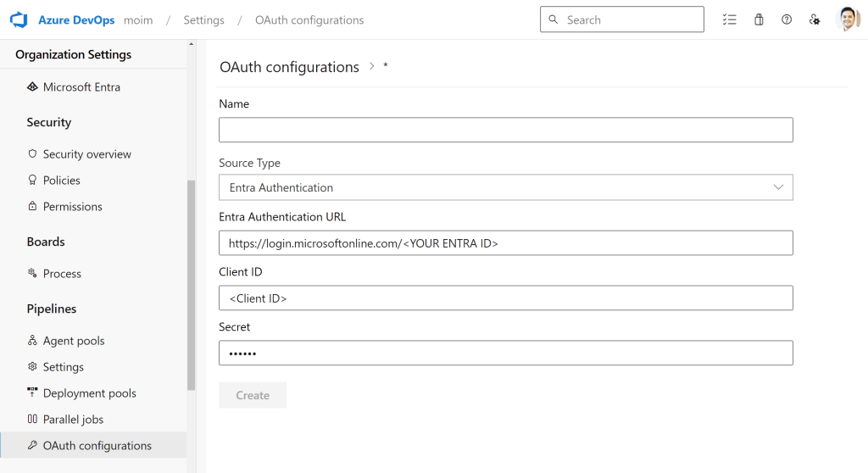868x473 pixels.
Task: Open the User settings icon
Action: coord(815,19)
